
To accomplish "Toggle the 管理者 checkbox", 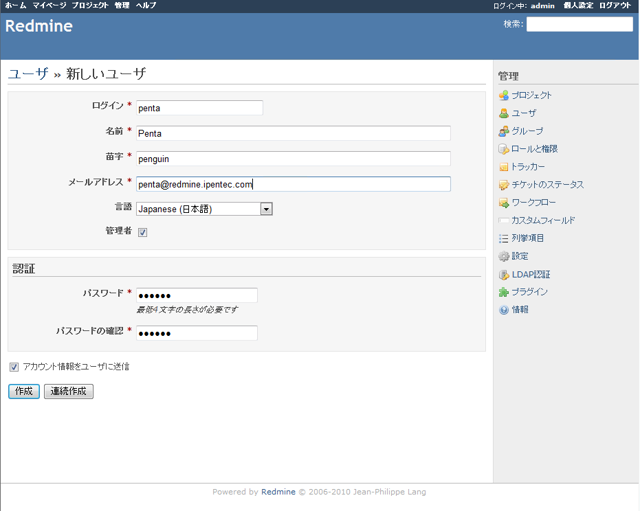I will click(x=142, y=232).
